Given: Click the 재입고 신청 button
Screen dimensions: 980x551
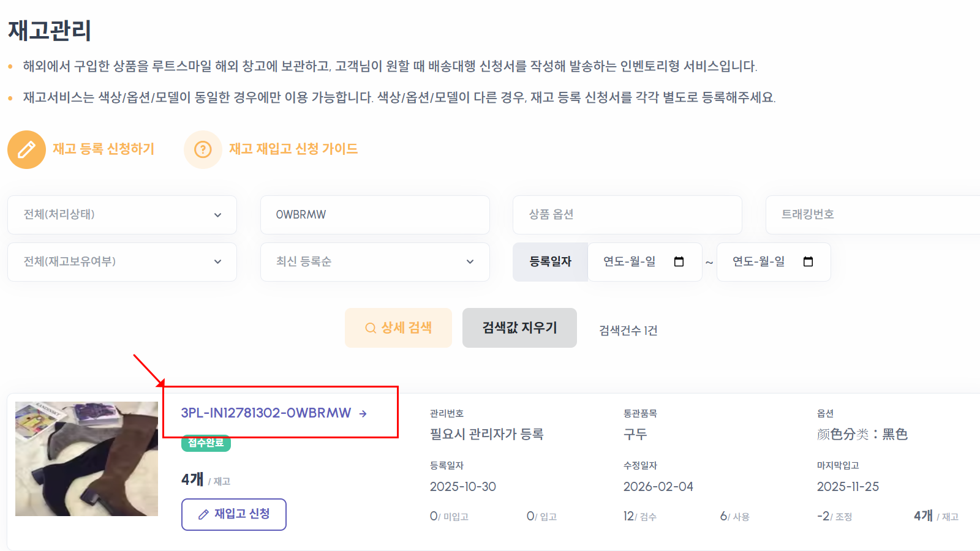Looking at the screenshot, I should (233, 514).
